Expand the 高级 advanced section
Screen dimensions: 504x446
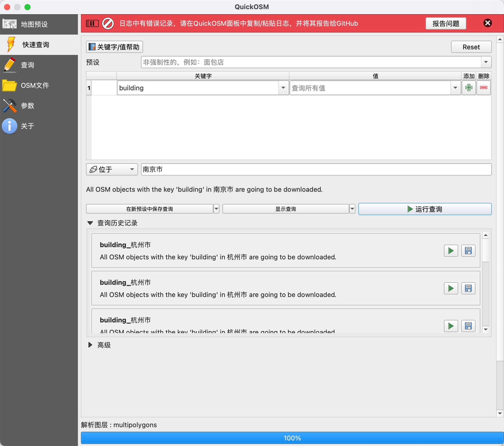[90, 345]
